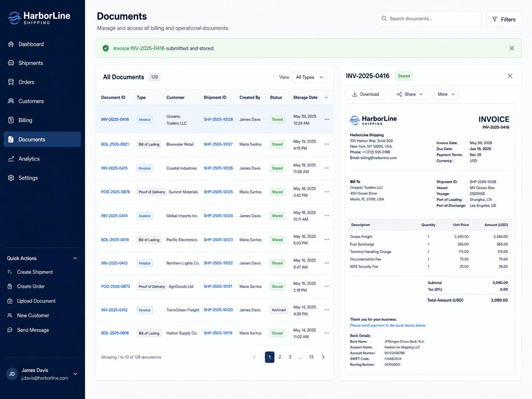532x399 pixels.
Task: Go to previous page arrow
Action: coord(254,357)
